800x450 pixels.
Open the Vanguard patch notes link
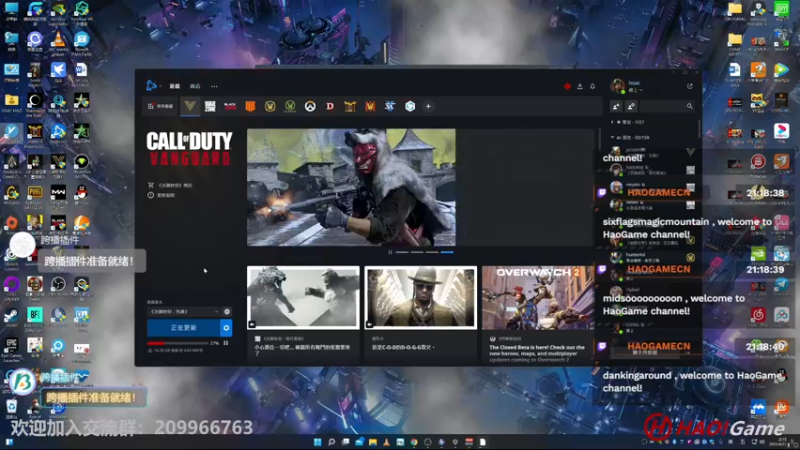(161, 195)
